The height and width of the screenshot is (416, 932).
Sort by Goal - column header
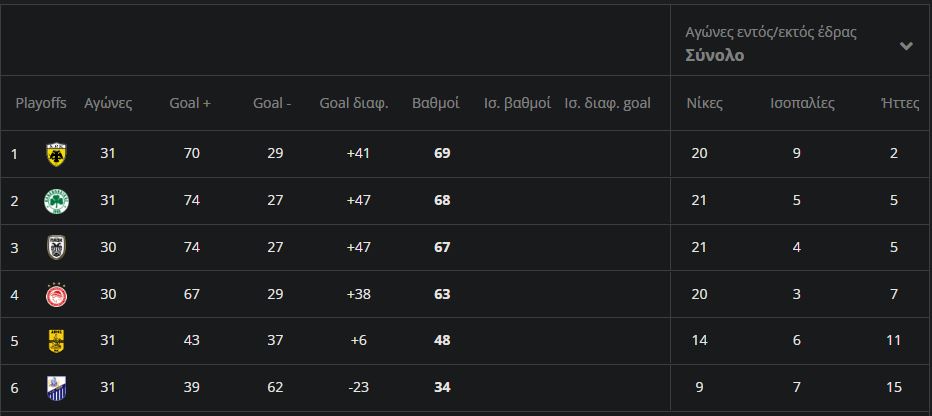[x=272, y=103]
